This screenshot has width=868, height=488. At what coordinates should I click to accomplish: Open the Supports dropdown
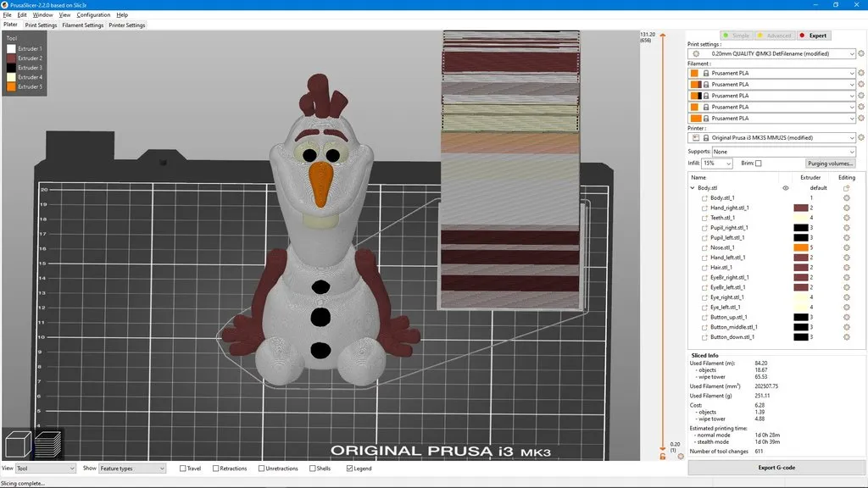784,152
